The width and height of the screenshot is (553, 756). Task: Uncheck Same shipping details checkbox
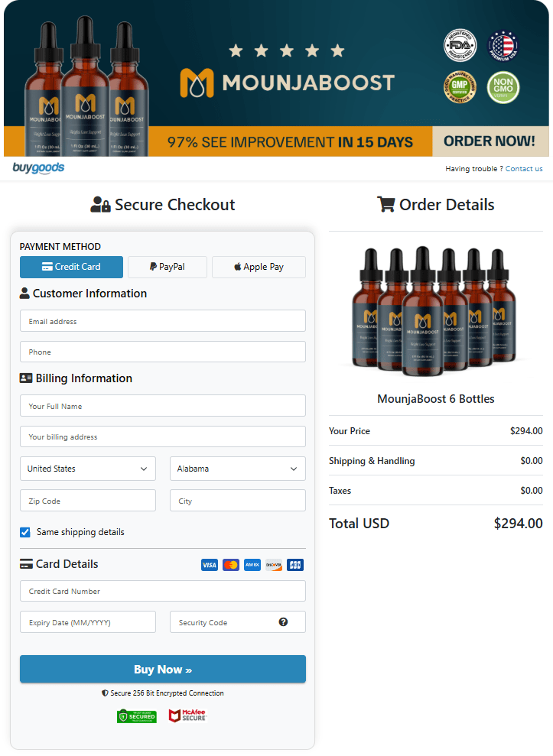25,532
